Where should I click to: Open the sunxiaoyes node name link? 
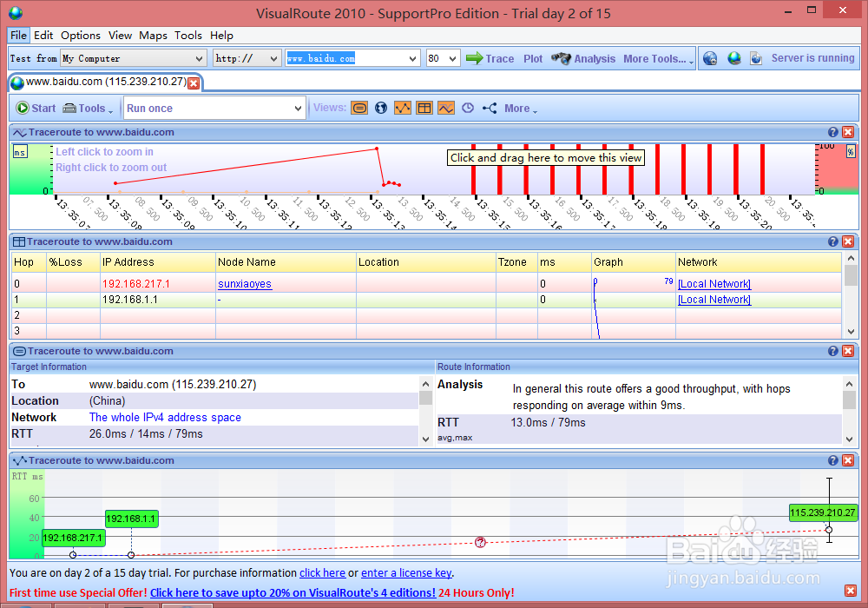[x=245, y=283]
